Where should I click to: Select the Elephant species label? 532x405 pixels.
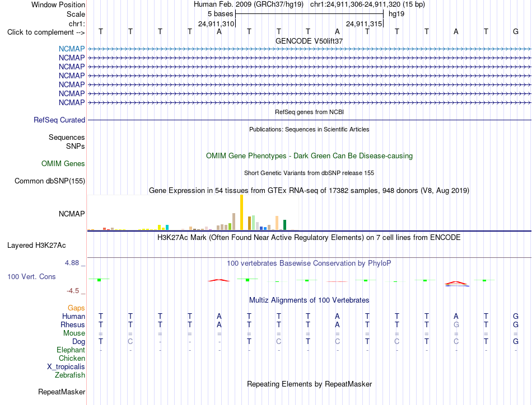71,350
